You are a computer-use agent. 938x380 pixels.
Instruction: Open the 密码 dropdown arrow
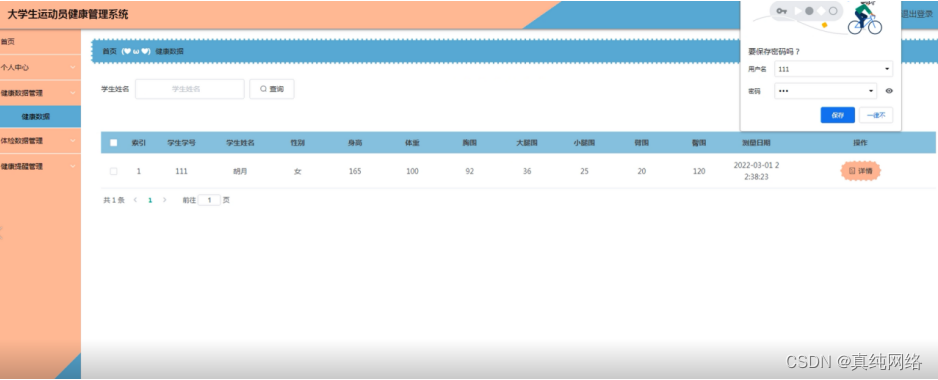(872, 91)
